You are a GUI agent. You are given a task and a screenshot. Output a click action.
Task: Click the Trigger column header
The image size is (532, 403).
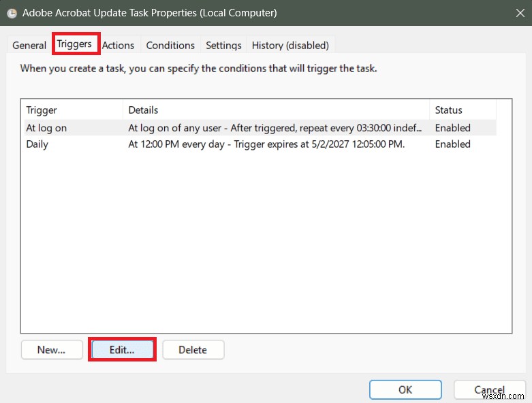click(x=72, y=110)
